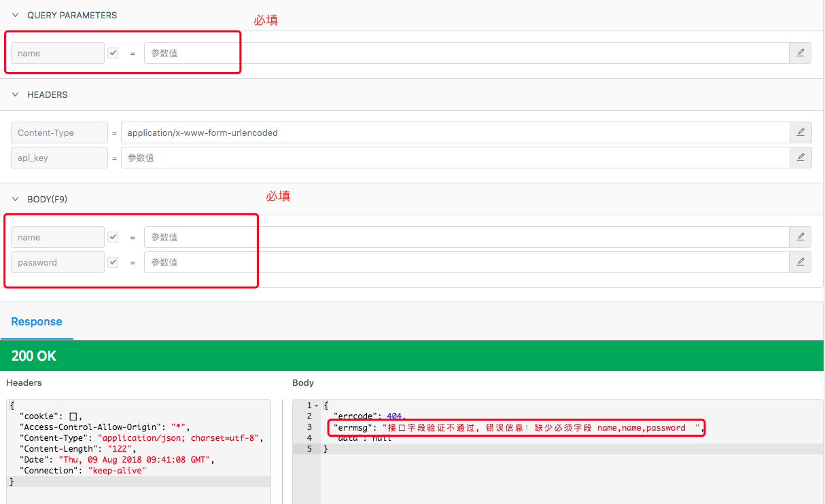Focus the Content-Type header value field
Screen dimensions: 825x504
click(x=455, y=132)
